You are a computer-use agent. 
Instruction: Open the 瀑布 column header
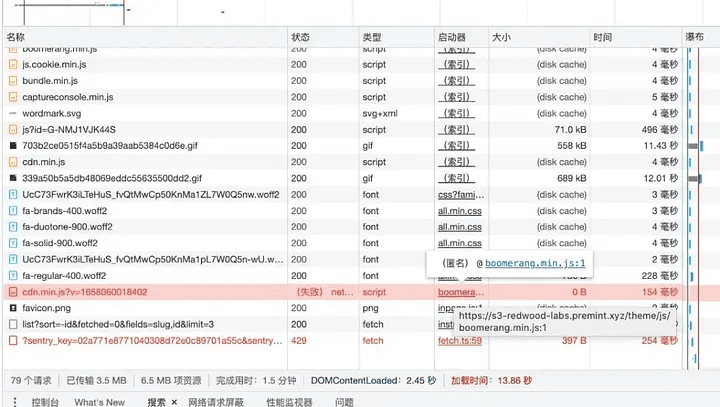click(701, 37)
